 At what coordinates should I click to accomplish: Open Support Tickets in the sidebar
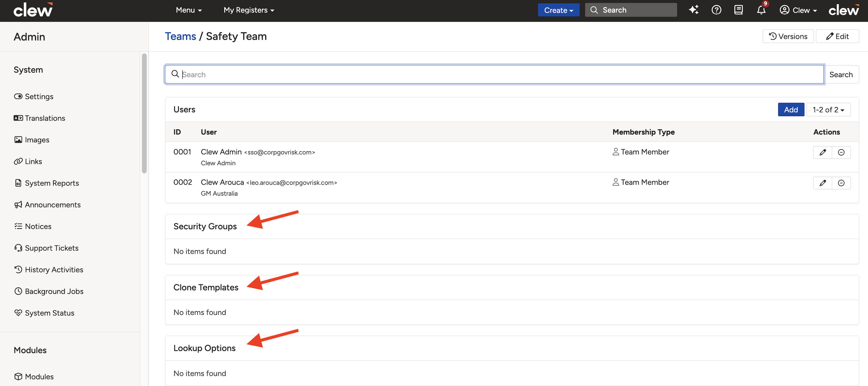(46, 248)
